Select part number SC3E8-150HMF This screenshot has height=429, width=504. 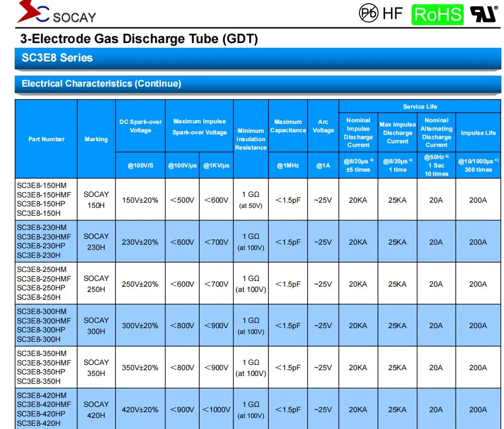click(x=44, y=195)
